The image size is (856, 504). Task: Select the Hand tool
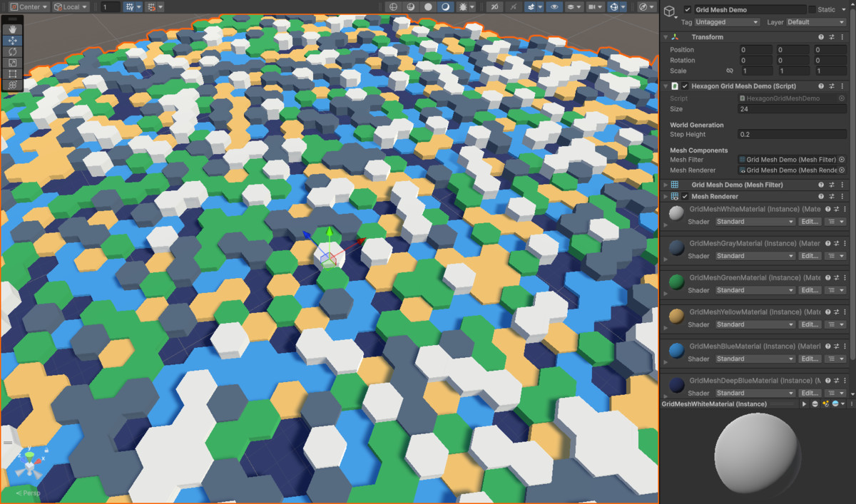click(x=12, y=29)
